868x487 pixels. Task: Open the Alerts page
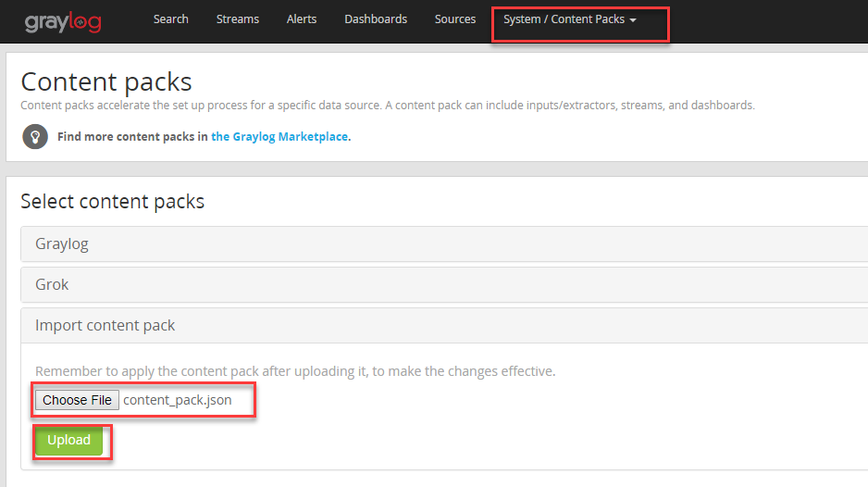point(302,19)
